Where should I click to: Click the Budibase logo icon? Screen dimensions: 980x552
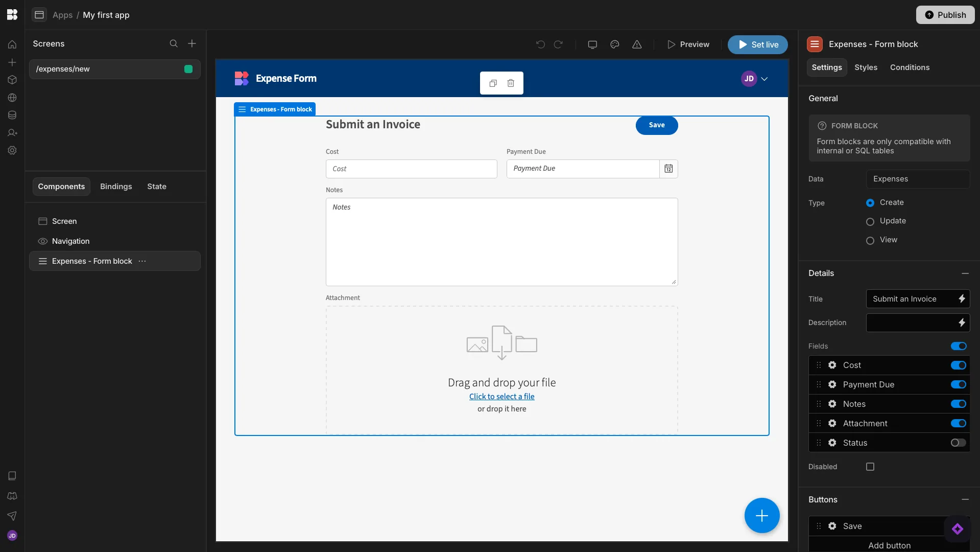12,15
